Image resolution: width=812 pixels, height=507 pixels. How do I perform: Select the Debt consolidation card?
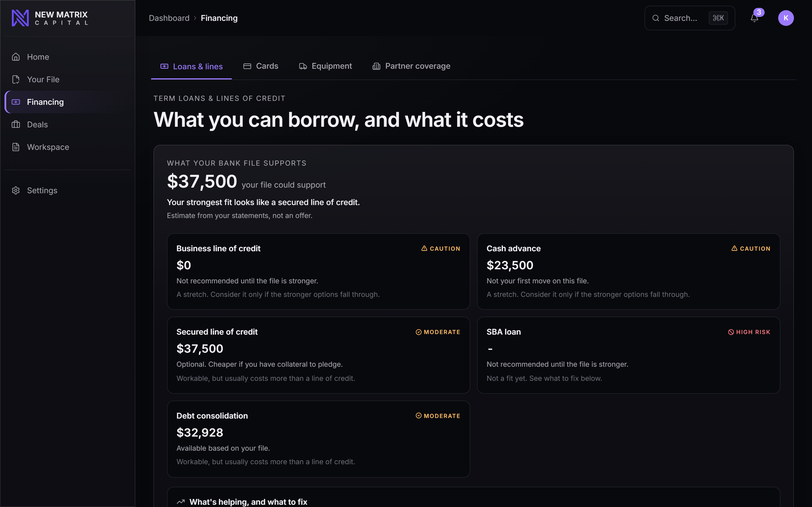pos(318,439)
